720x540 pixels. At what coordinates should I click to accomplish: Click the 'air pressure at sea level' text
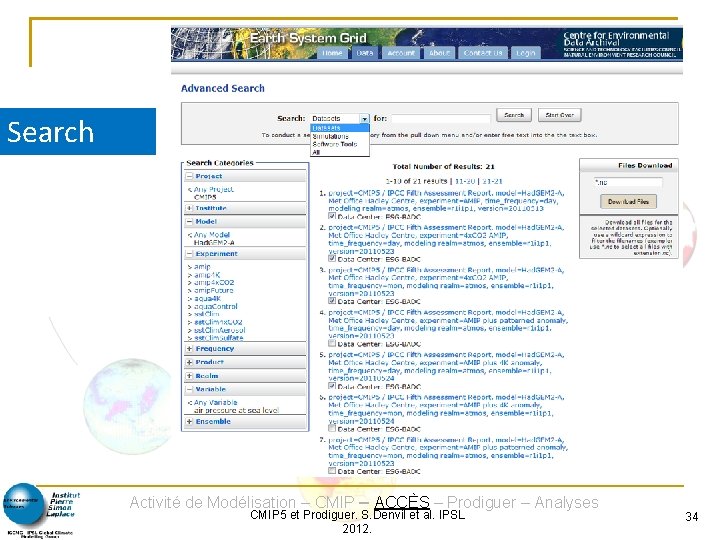click(236, 411)
